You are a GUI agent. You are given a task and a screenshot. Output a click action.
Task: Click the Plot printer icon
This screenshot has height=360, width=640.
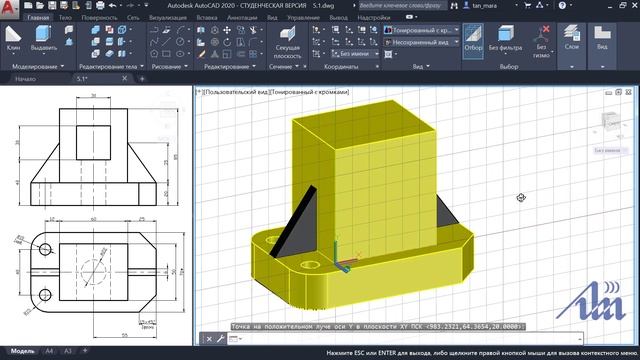[100, 6]
